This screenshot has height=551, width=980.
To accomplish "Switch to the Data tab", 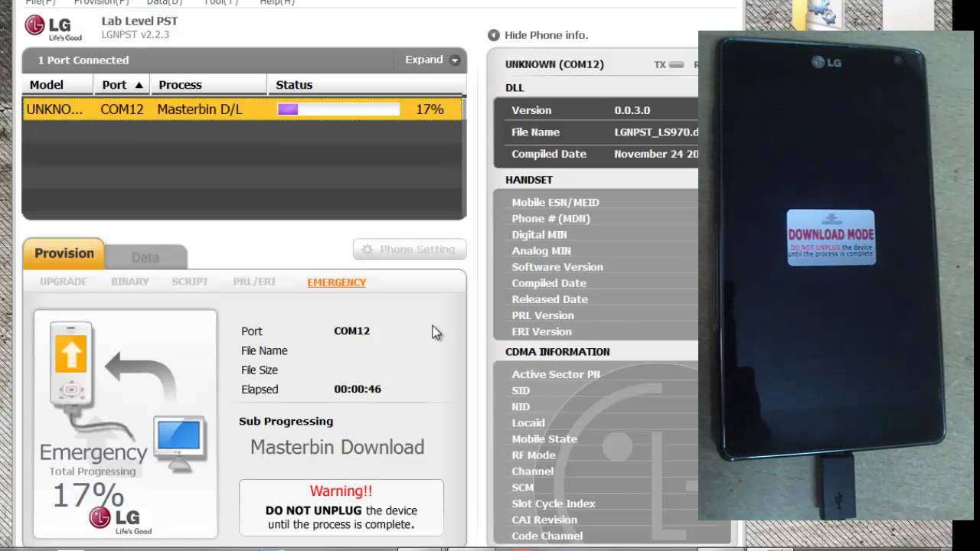I will pos(145,257).
